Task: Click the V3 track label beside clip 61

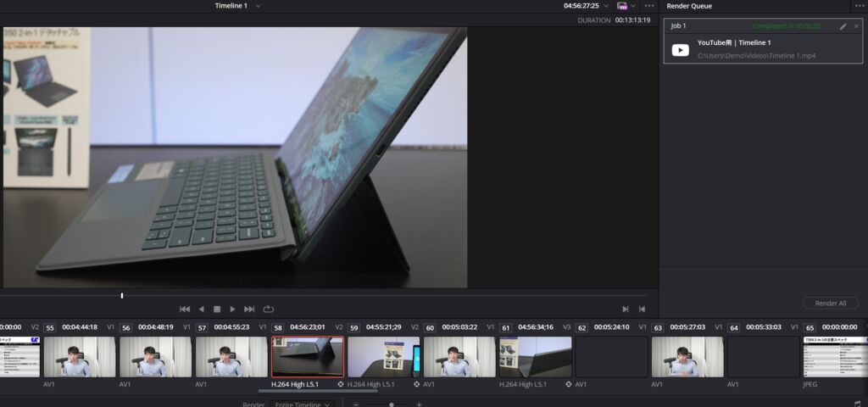Action: pos(566,327)
